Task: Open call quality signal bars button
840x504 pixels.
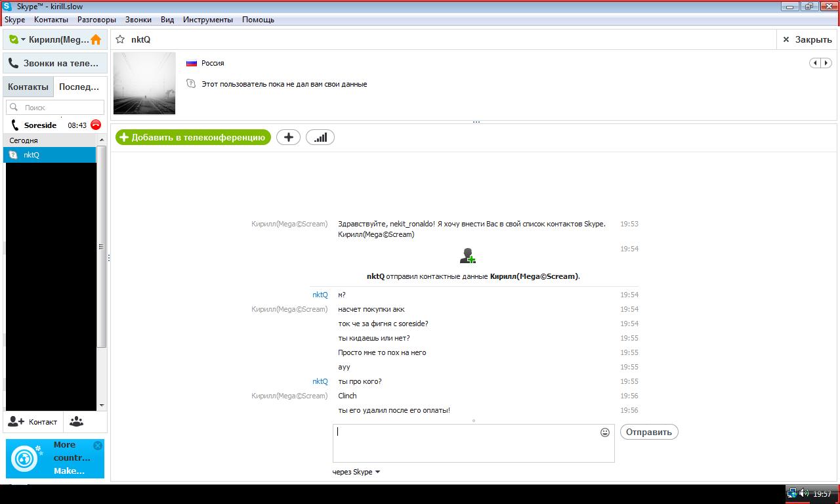Action: click(x=320, y=137)
